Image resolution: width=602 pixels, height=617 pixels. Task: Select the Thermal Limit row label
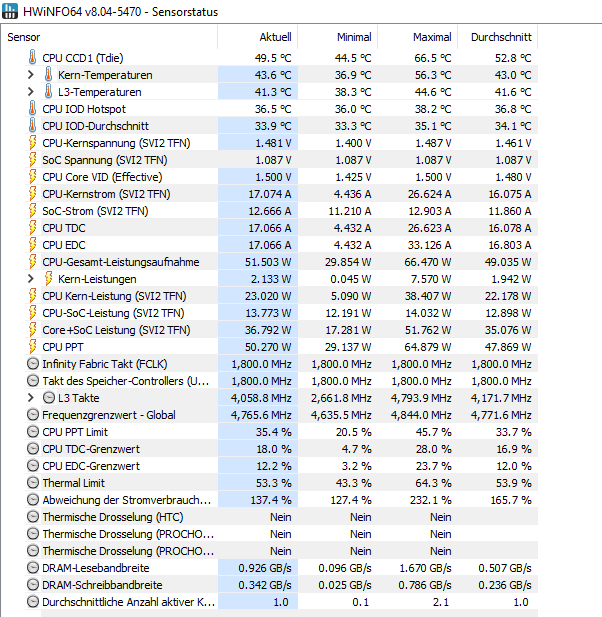(x=73, y=483)
